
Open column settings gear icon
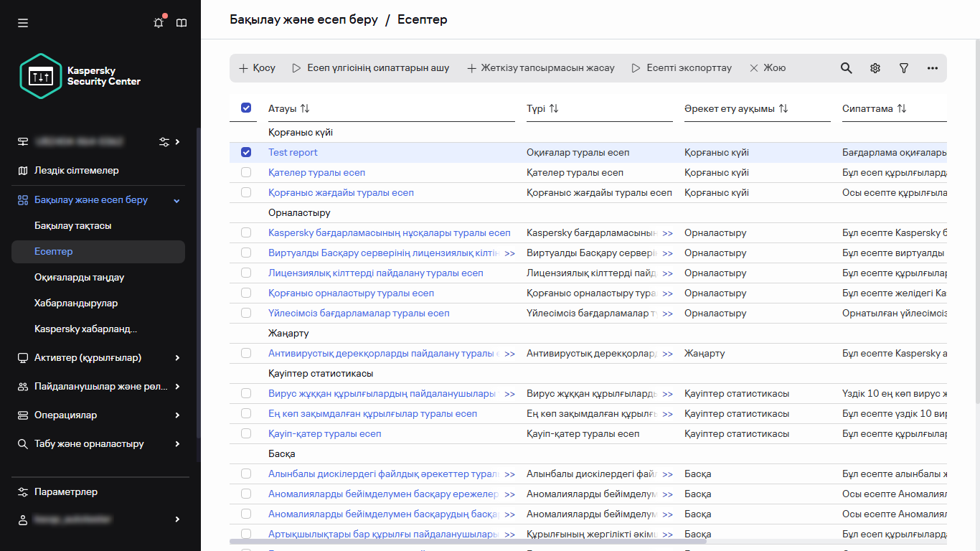(x=875, y=68)
